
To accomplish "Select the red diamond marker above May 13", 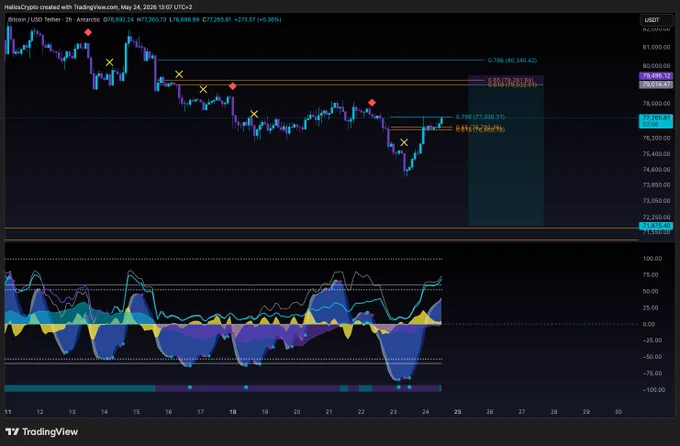I will point(88,32).
